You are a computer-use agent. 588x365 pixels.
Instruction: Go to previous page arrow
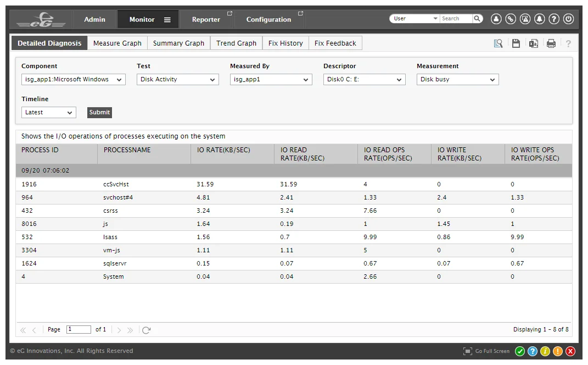coord(34,330)
